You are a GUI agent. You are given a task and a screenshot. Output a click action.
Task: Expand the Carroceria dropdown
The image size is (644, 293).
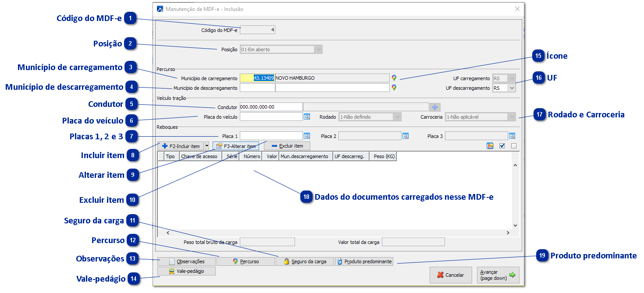512,117
